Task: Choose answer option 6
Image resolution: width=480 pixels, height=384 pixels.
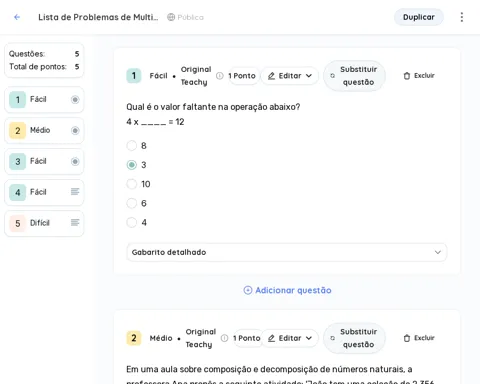Action: click(132, 203)
